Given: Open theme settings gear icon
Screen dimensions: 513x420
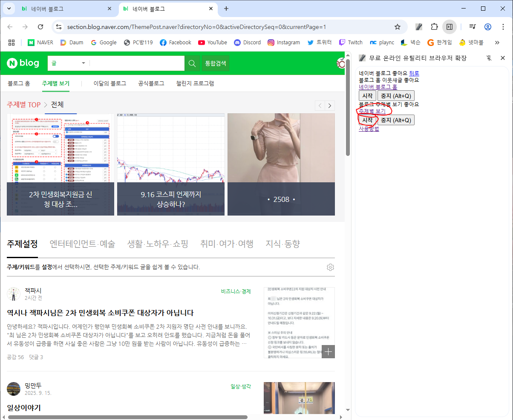Looking at the screenshot, I should point(330,267).
